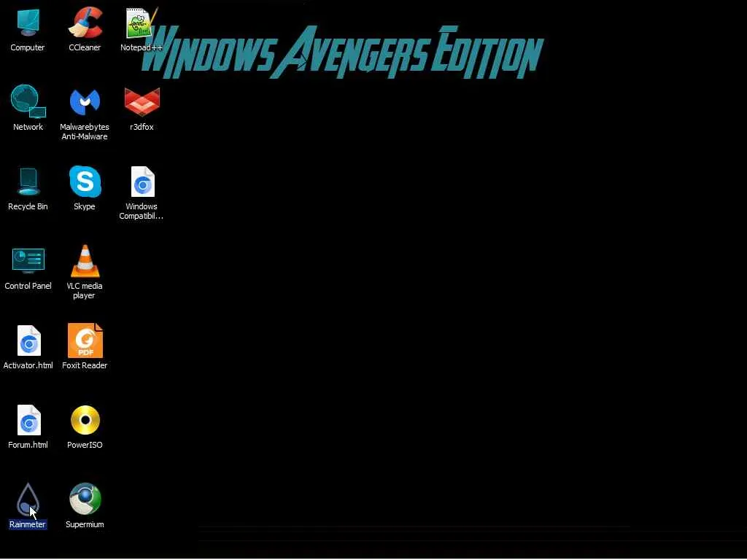Click the "Forum.html" label text
The image size is (747, 560).
(x=28, y=445)
